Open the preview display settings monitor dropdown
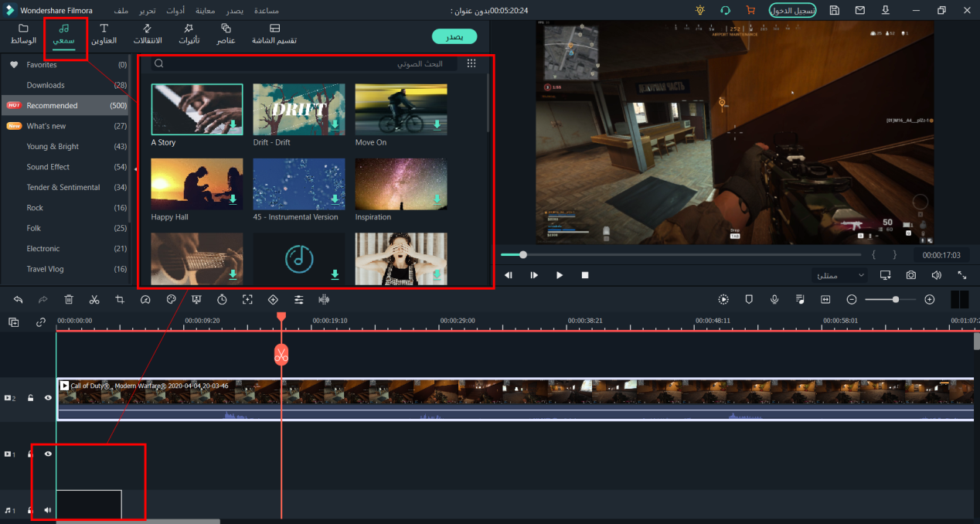This screenshot has height=524, width=980. pos(886,275)
